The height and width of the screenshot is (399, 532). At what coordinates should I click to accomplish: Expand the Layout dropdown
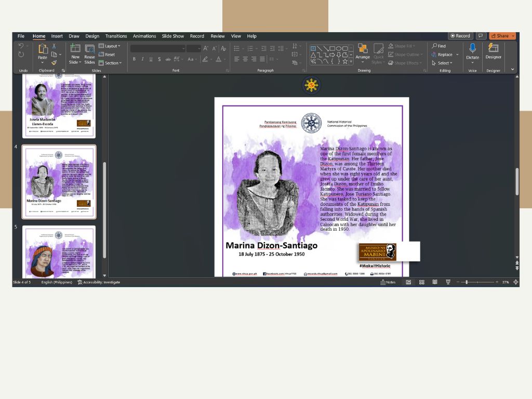coord(110,46)
